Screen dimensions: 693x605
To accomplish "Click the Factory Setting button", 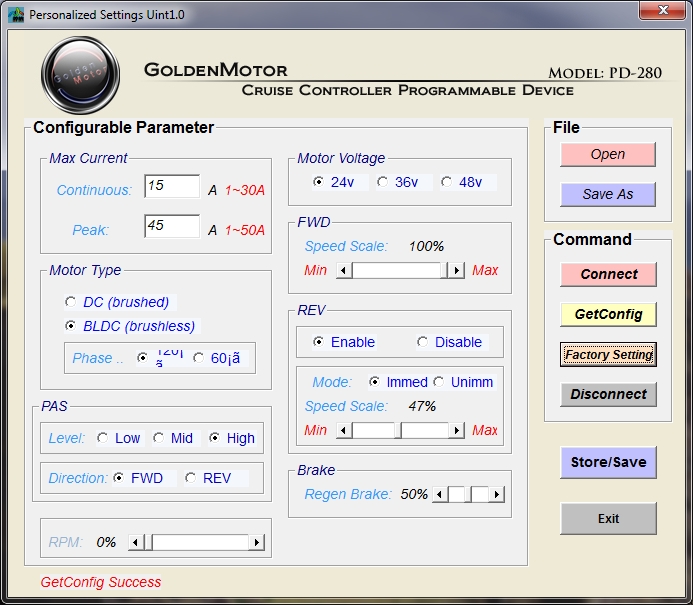I will click(608, 354).
